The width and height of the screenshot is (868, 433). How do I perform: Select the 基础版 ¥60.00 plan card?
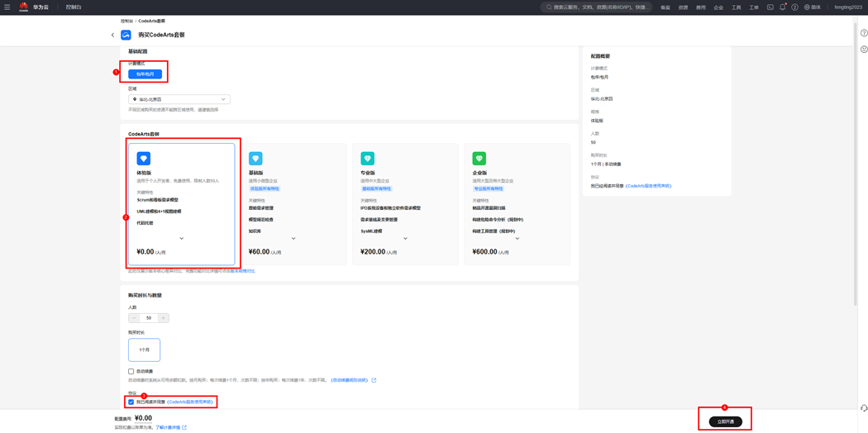pyautogui.click(x=293, y=205)
